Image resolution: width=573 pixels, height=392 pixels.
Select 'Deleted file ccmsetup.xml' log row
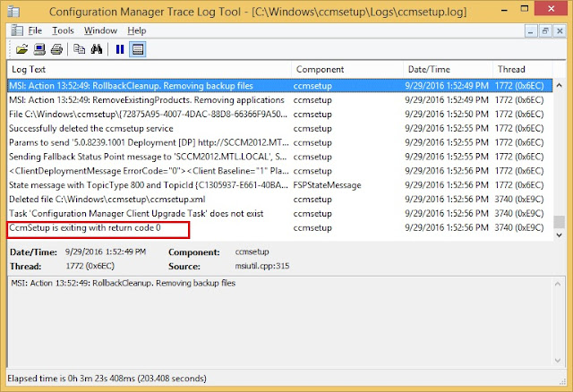[x=280, y=200]
